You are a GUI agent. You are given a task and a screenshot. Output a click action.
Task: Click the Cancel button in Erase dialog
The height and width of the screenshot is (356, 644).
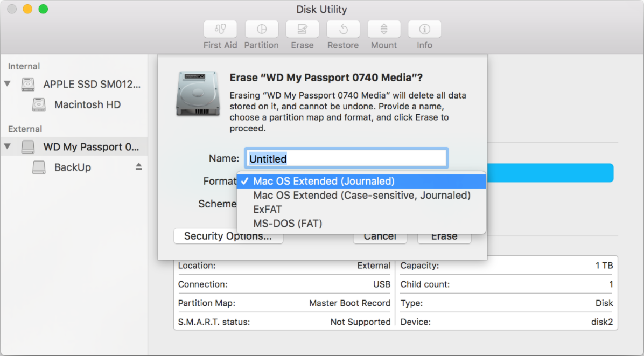380,237
